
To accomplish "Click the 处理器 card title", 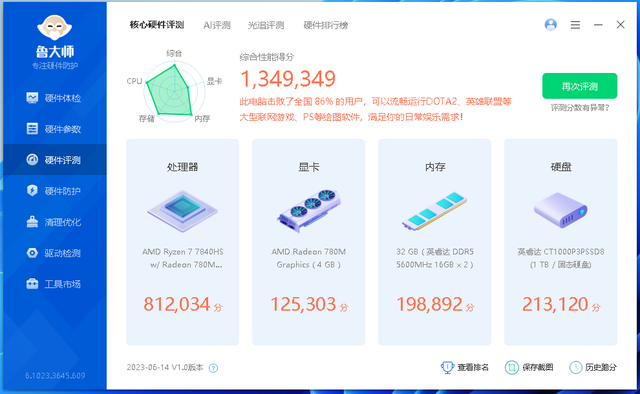I will (x=182, y=167).
